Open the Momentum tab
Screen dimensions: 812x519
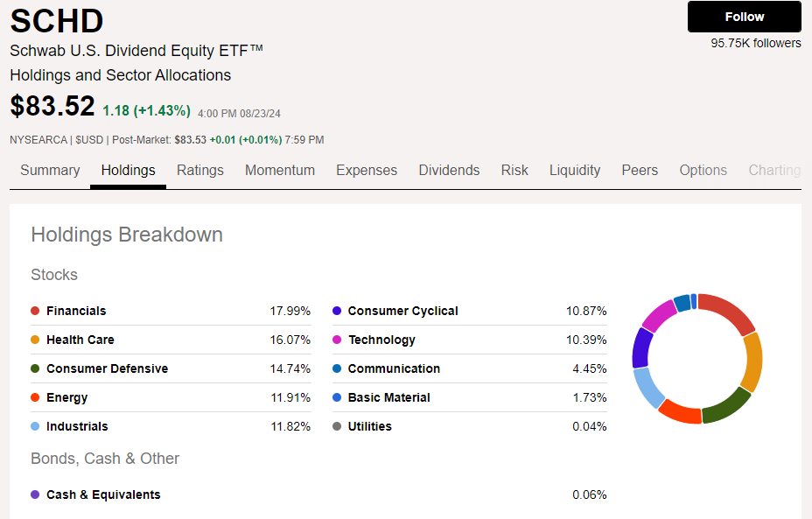tap(280, 171)
